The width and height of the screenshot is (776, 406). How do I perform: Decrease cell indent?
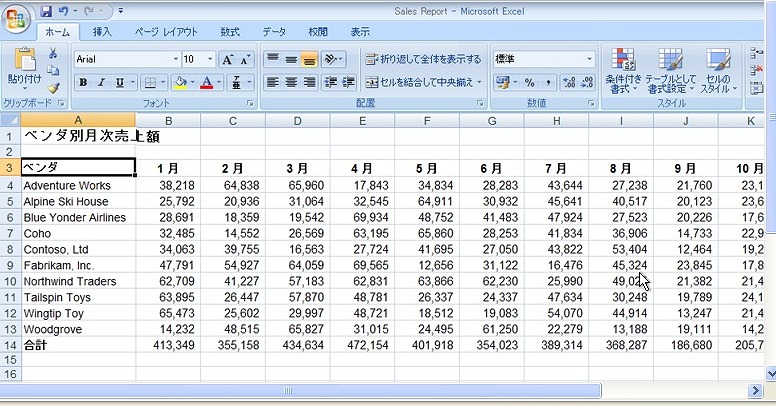(x=330, y=82)
